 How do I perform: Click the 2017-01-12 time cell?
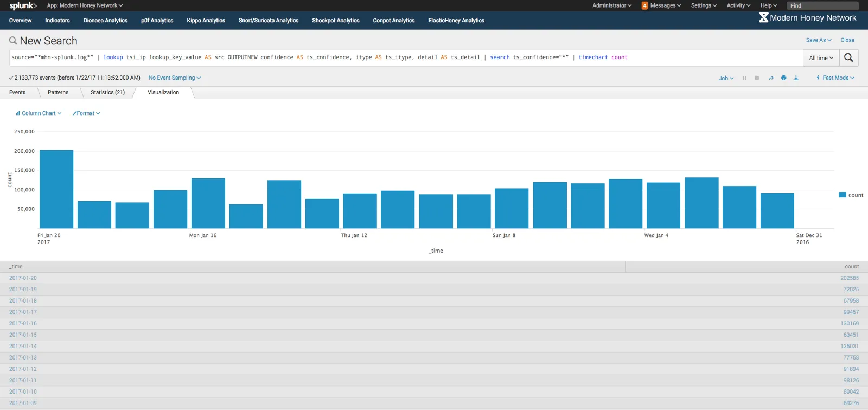pyautogui.click(x=23, y=369)
